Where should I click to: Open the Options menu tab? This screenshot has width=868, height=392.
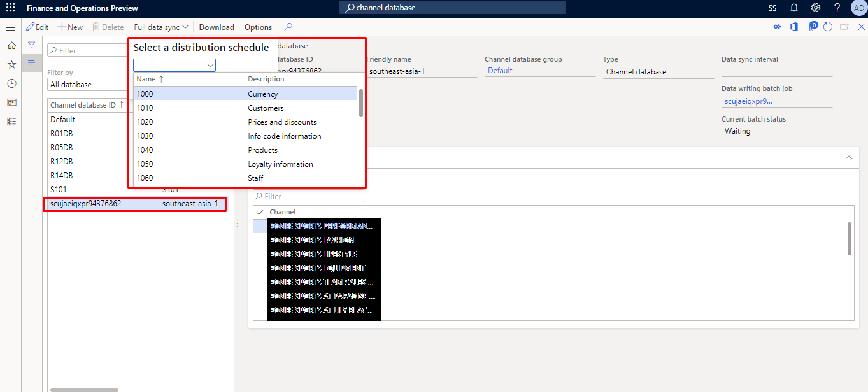tap(258, 27)
